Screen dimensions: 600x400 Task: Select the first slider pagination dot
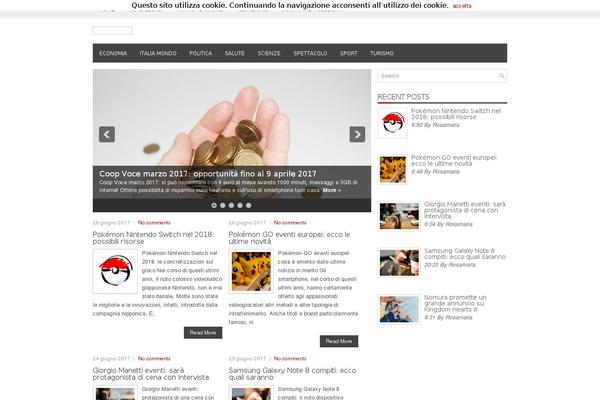[x=214, y=206]
